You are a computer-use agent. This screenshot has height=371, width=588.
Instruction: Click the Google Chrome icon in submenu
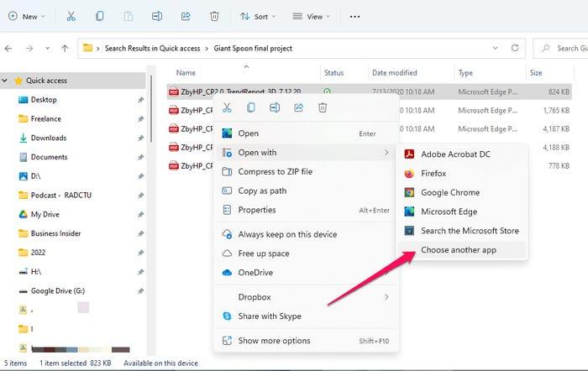point(409,192)
